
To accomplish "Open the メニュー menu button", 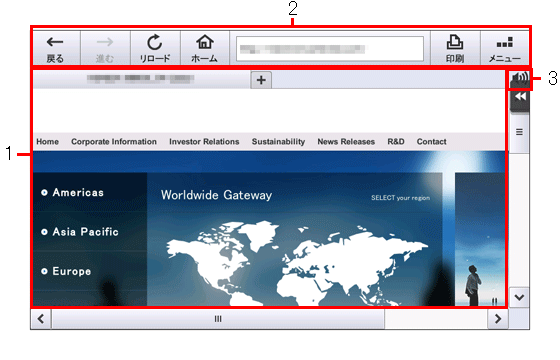I will click(x=505, y=48).
